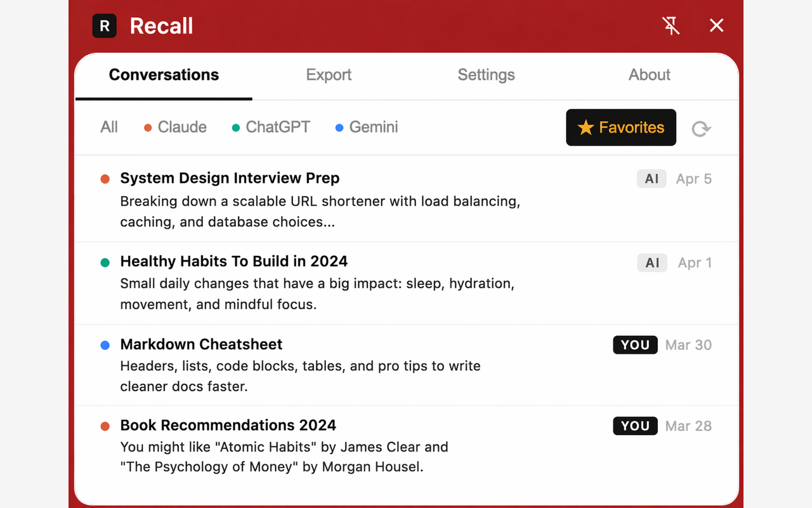
Task: Click the Apr 5 date label
Action: coord(693,179)
